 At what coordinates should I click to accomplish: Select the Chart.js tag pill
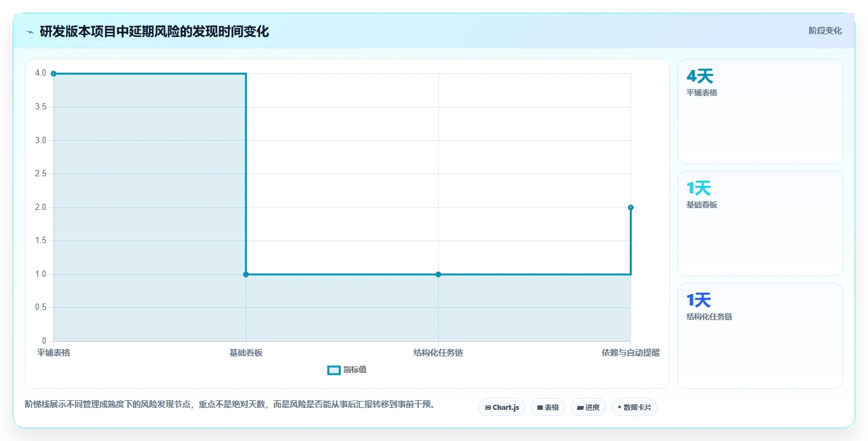tap(502, 407)
